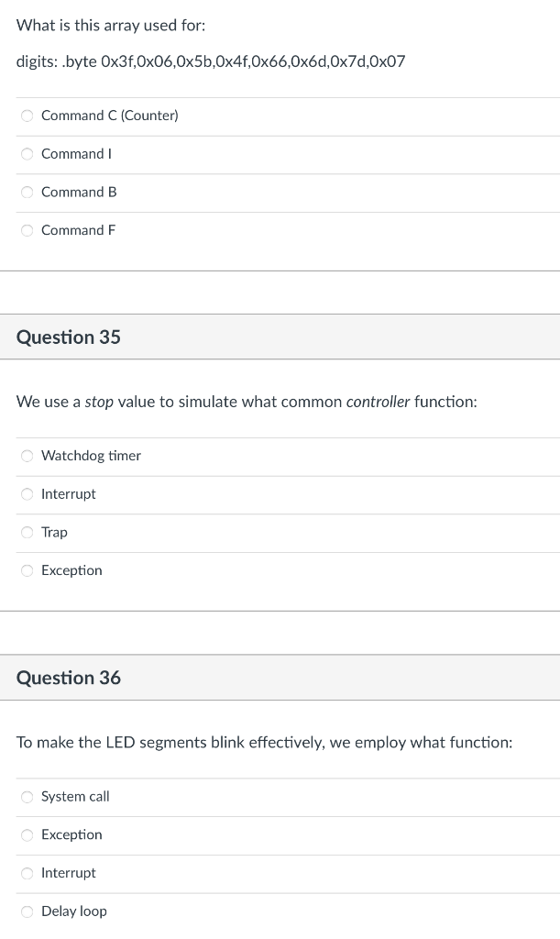This screenshot has width=560, height=939.
Task: Select Exception under Question 35
Action: click(x=27, y=570)
